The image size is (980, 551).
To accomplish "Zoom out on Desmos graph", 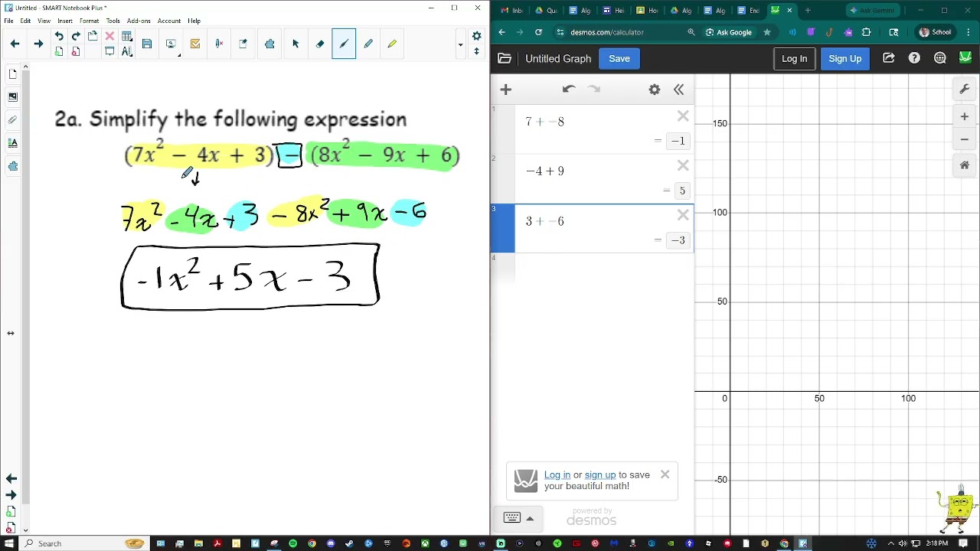I will pos(965,140).
